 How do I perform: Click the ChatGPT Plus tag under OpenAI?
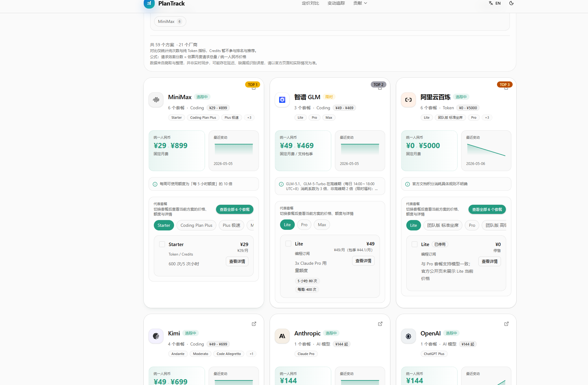coord(434,354)
